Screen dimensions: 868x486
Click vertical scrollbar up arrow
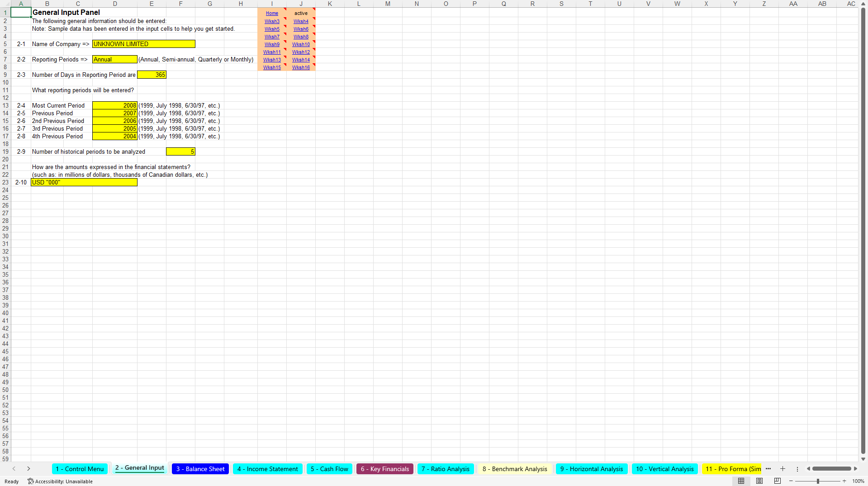tap(863, 4)
